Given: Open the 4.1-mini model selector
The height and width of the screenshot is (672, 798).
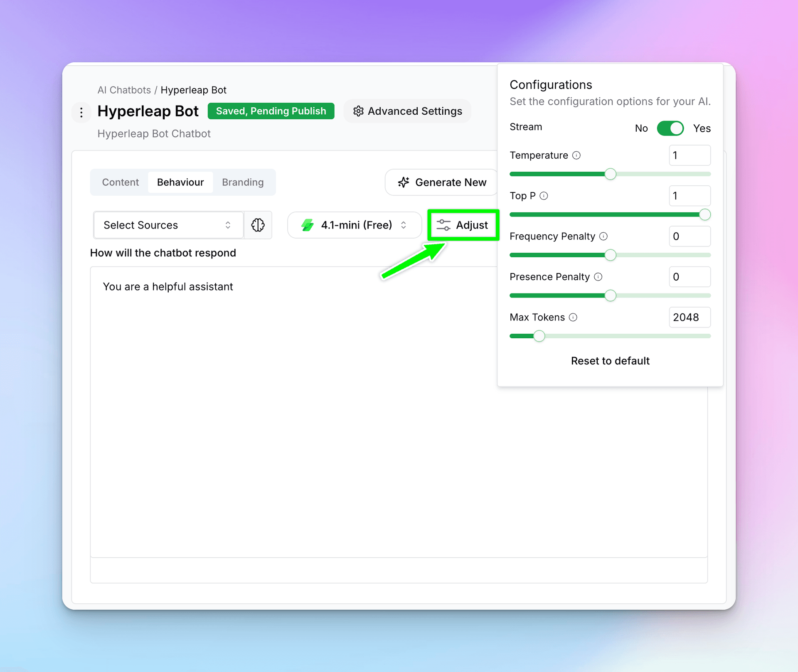Looking at the screenshot, I should [354, 225].
